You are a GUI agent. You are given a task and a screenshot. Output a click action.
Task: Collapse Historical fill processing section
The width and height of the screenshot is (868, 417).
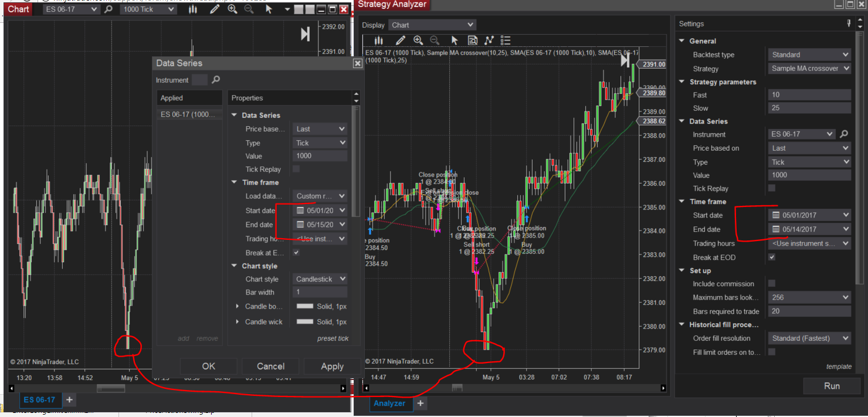(x=682, y=324)
